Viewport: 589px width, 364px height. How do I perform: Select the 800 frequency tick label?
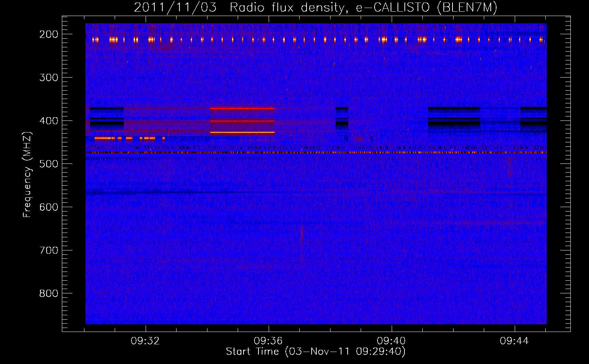49,293
